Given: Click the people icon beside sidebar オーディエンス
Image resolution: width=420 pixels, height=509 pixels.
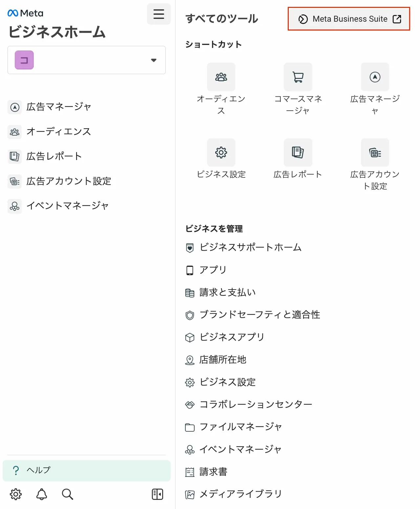Looking at the screenshot, I should click(15, 132).
